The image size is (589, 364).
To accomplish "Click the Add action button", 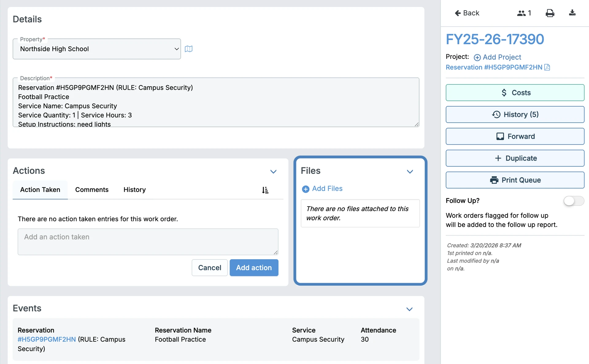I will click(x=254, y=267).
